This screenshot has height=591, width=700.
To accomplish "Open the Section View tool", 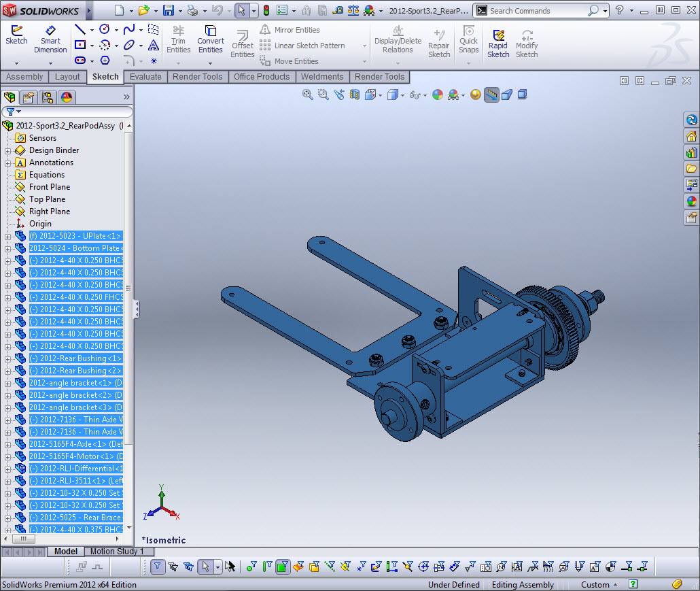I will coord(355,95).
